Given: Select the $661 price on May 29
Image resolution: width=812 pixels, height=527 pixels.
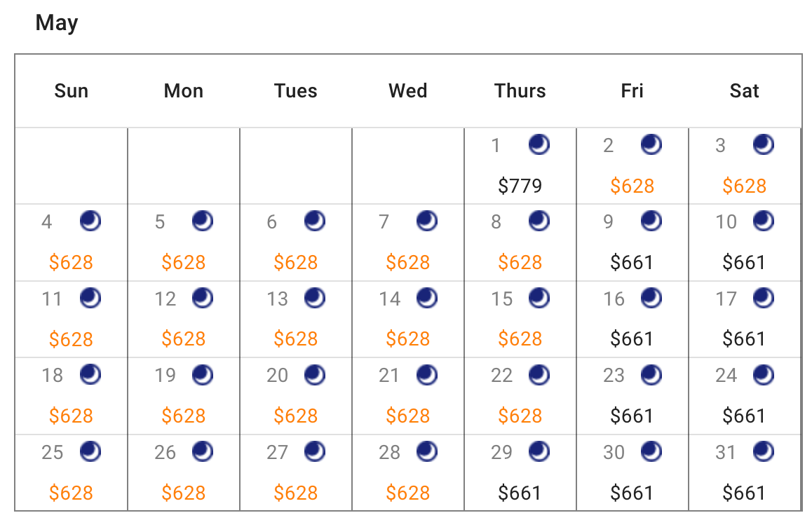Looking at the screenshot, I should point(520,493).
